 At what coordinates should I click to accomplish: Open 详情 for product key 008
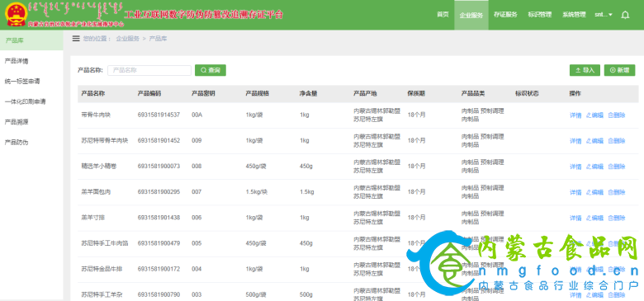(x=575, y=167)
